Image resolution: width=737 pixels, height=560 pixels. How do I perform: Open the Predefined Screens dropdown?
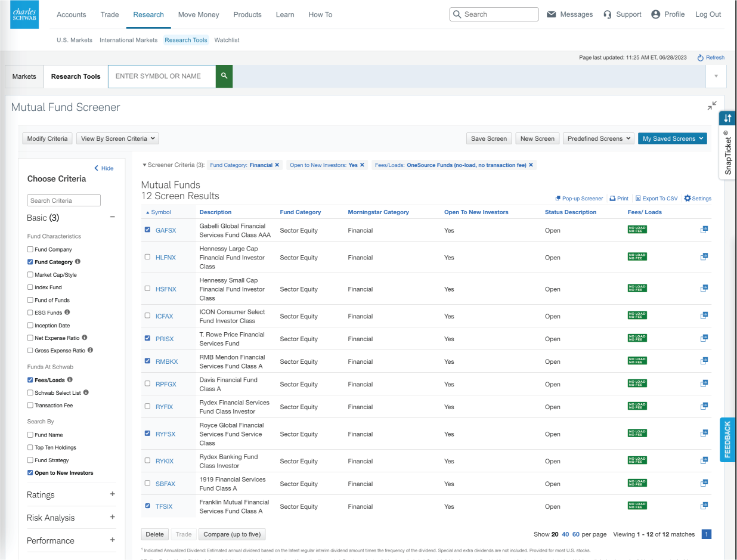point(599,138)
